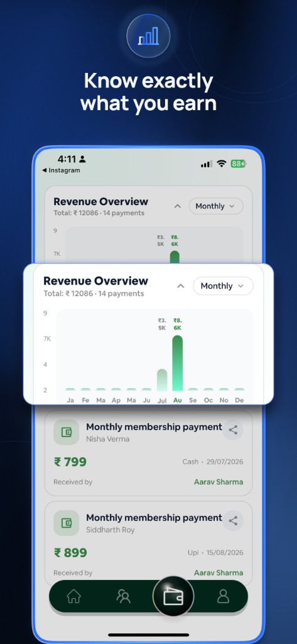Tap the battery indicator in status bar
This screenshot has width=297, height=644.
238,164
